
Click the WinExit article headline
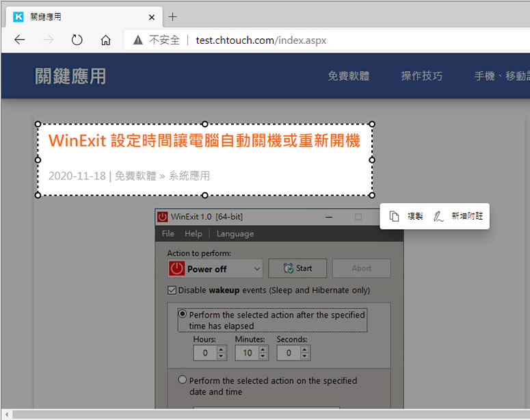204,140
